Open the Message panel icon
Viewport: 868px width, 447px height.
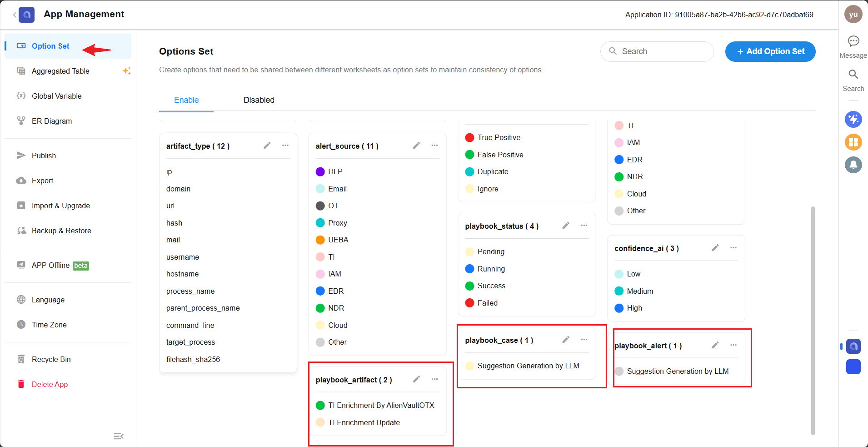pos(853,42)
